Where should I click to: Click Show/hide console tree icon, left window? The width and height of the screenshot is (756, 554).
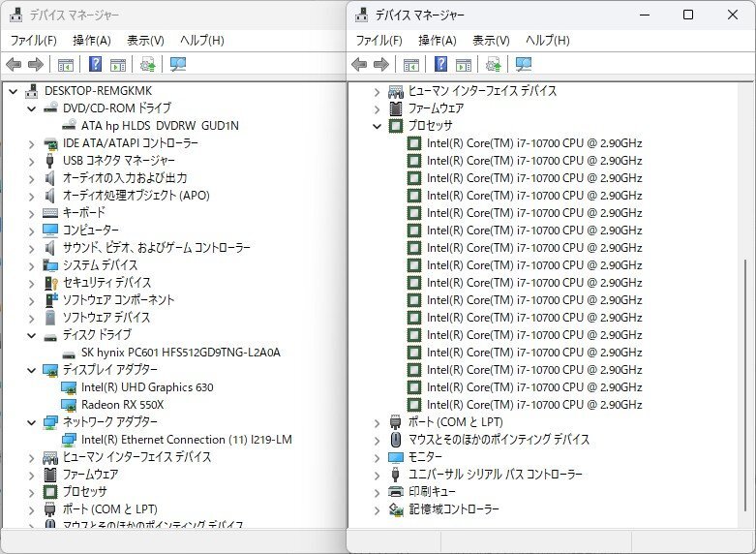point(66,65)
